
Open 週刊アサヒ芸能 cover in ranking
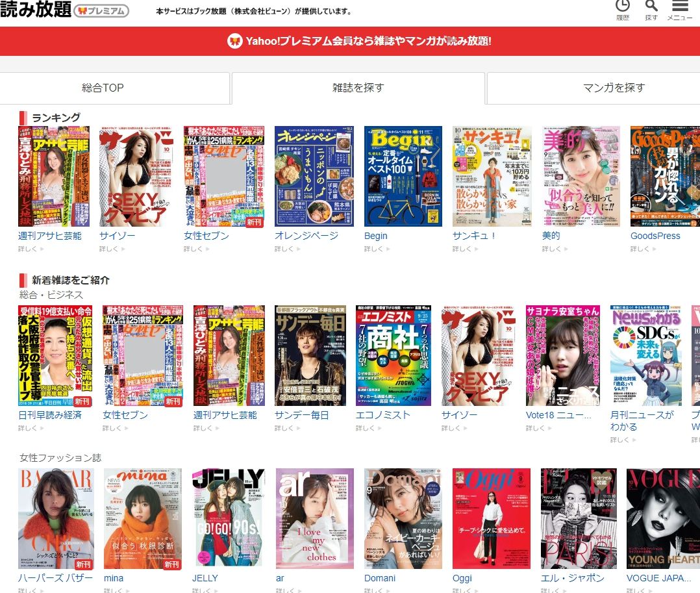click(x=53, y=177)
